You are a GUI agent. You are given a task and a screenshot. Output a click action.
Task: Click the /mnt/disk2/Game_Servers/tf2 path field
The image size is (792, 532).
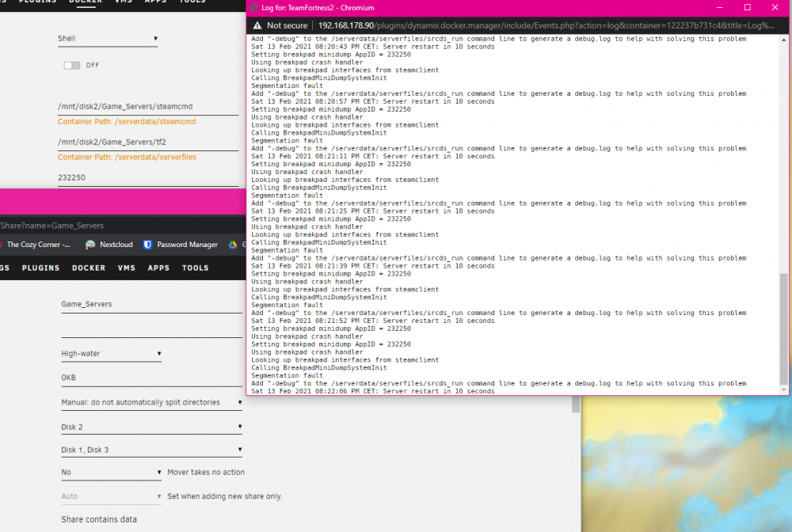(x=148, y=142)
